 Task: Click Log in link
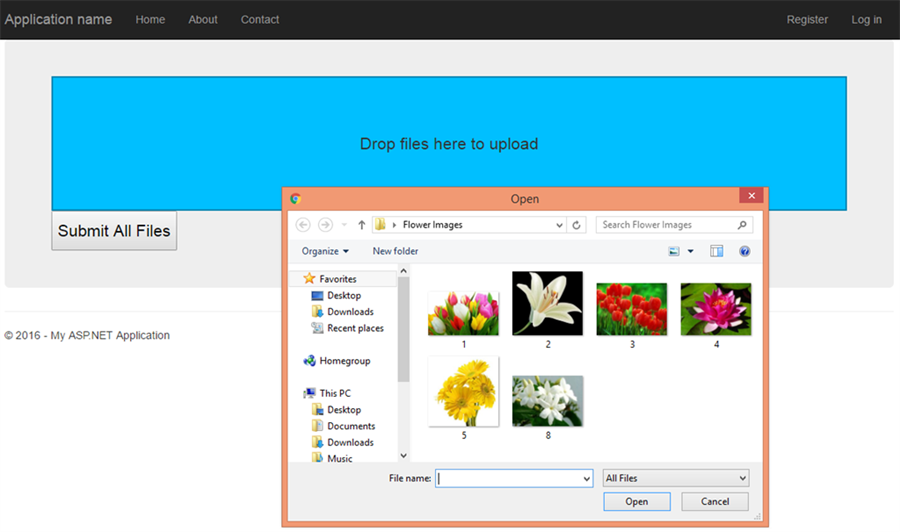(x=866, y=20)
